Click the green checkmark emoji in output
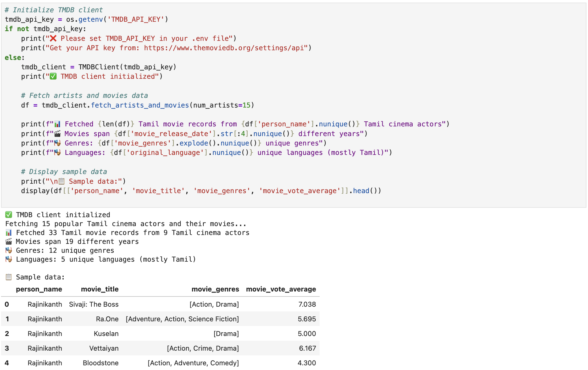Image resolution: width=588 pixels, height=370 pixels. [x=8, y=215]
